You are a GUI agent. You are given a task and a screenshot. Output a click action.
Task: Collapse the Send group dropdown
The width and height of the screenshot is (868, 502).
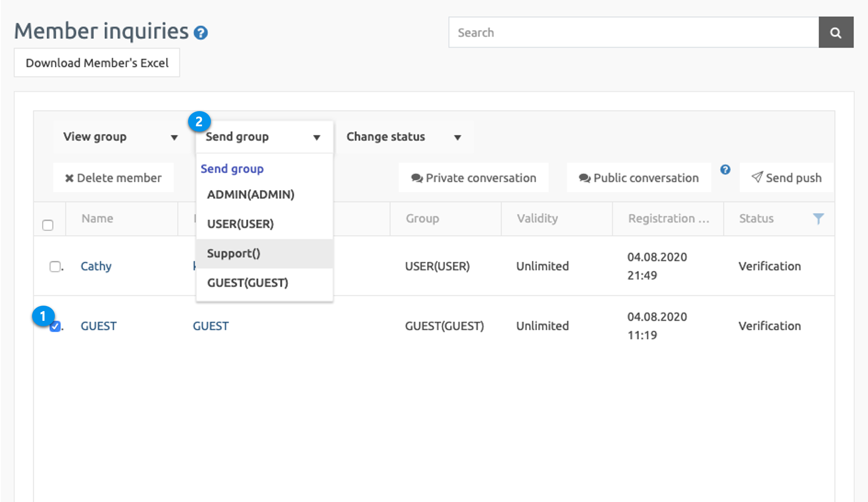[x=263, y=137]
